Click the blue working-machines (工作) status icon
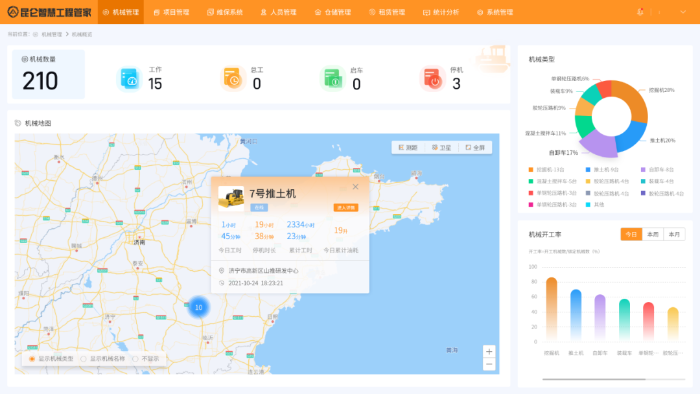The height and width of the screenshot is (394, 700). point(129,79)
